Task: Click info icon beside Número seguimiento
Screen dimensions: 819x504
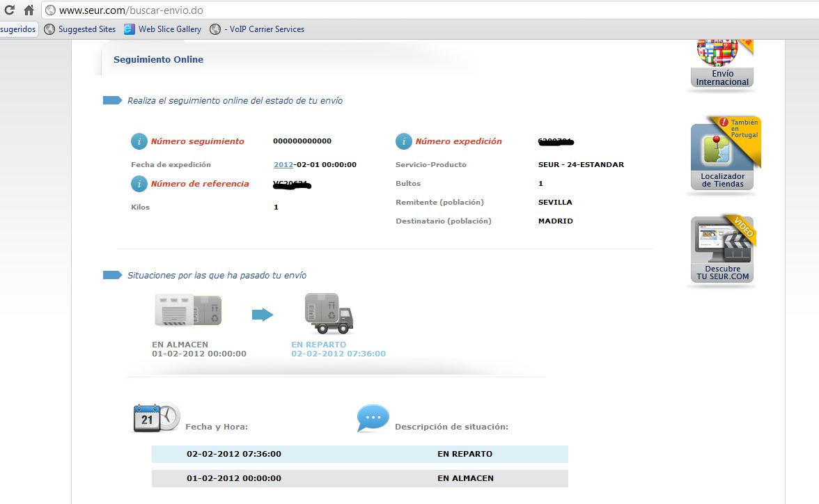Action: click(x=139, y=141)
